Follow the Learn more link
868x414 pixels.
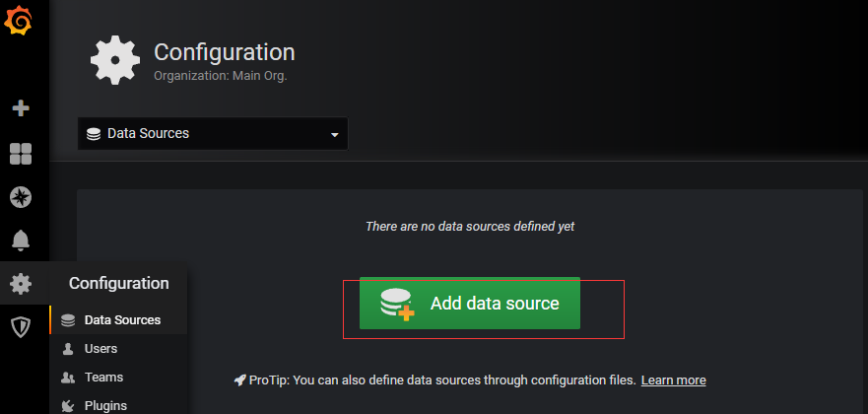(x=673, y=379)
